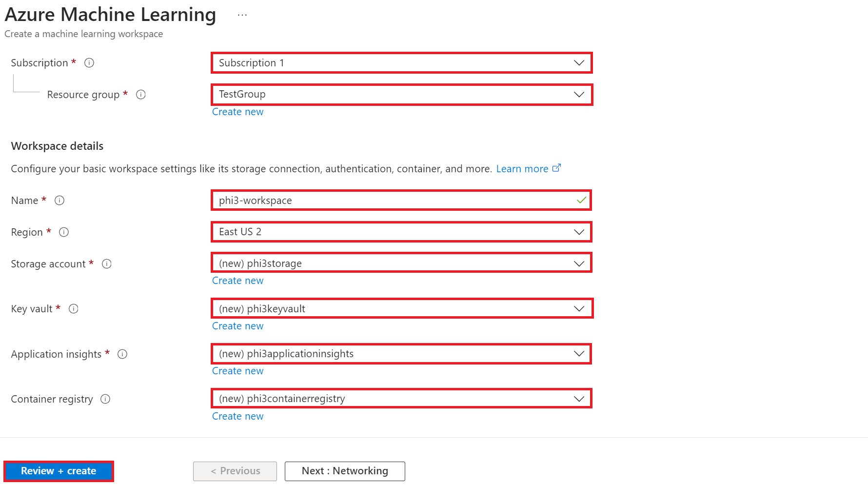
Task: Show info tooltip for Application insights
Action: click(122, 354)
